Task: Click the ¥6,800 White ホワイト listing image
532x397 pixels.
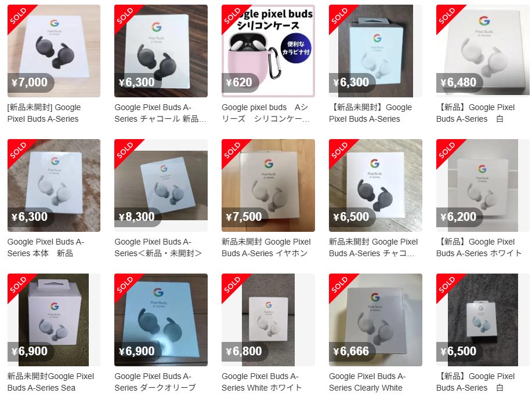Action: pos(268,320)
